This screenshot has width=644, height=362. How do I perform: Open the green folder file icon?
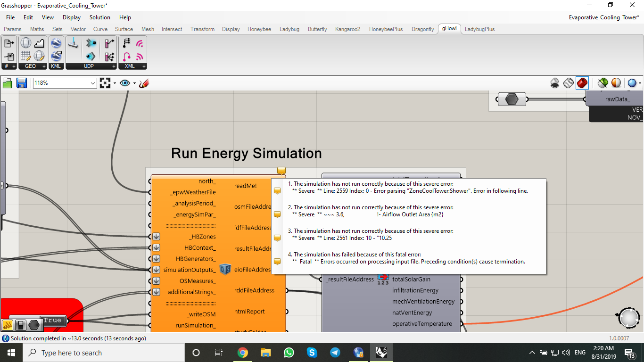[x=8, y=83]
